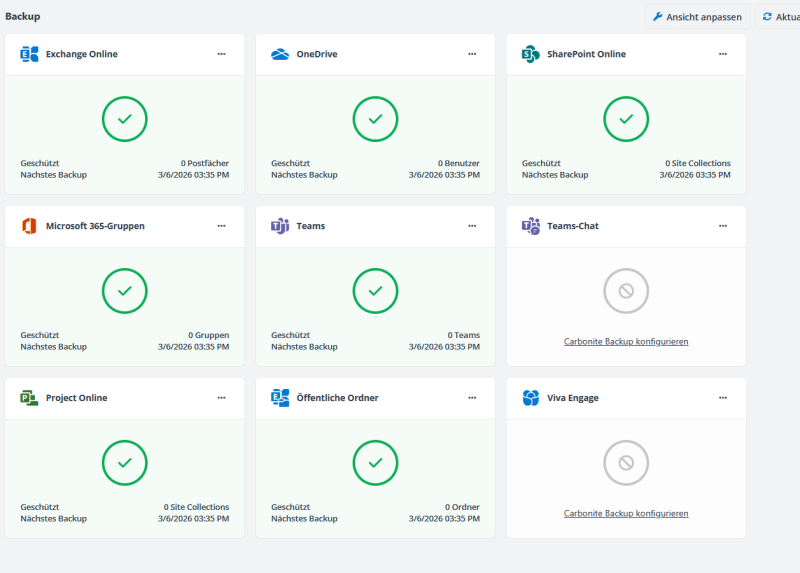Click the Ansicht anpassen button
Image resolution: width=800 pixels, height=573 pixels.
coord(697,17)
